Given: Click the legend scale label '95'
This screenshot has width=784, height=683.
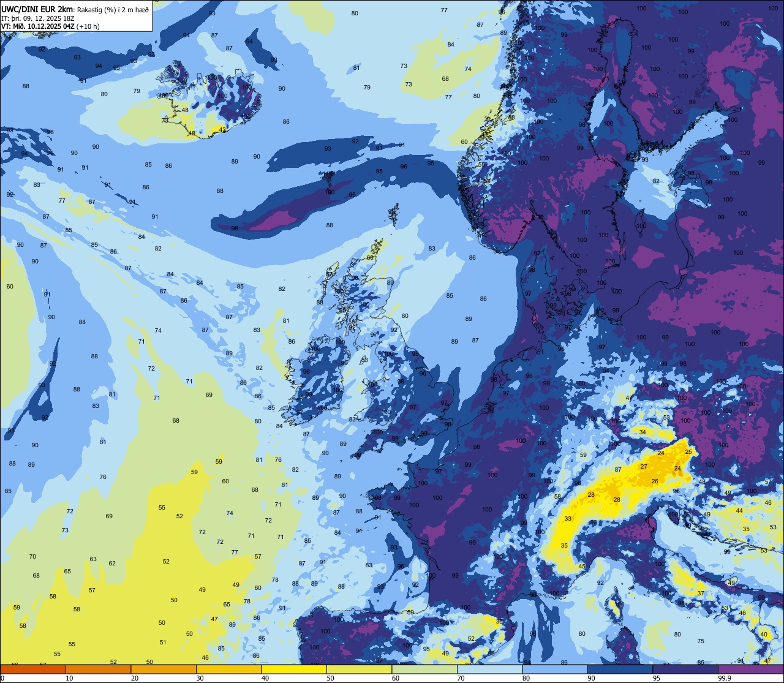Looking at the screenshot, I should (x=657, y=678).
